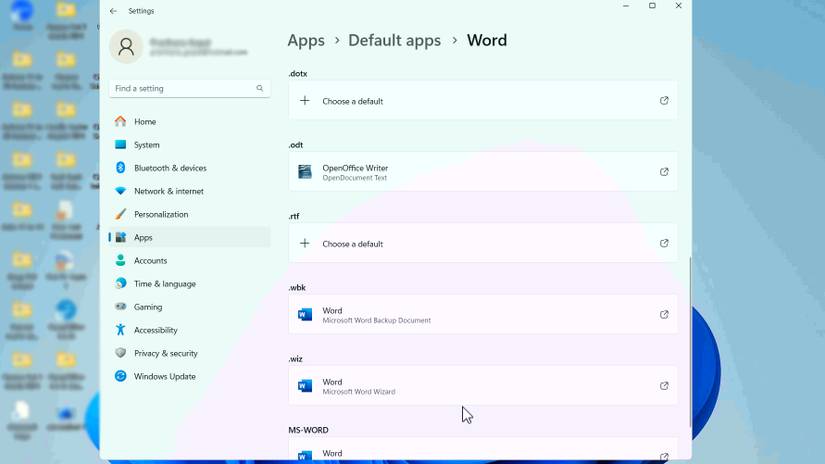
Task: Click the Word icon under .wbk
Action: [x=305, y=315]
